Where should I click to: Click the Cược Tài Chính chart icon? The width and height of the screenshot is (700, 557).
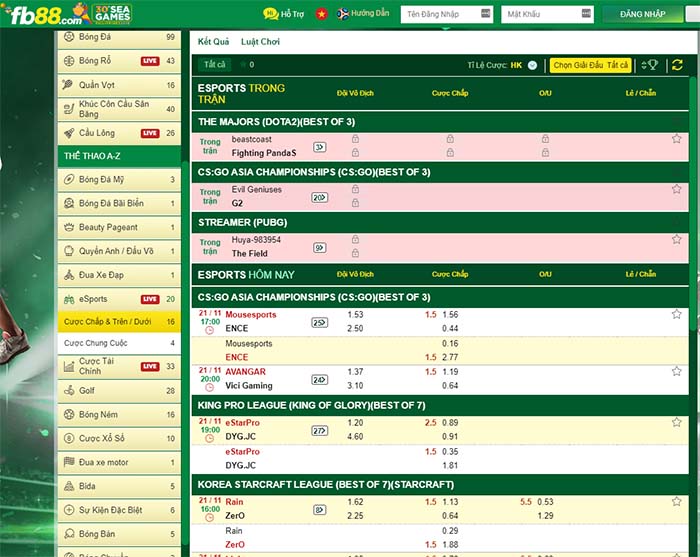(x=69, y=366)
